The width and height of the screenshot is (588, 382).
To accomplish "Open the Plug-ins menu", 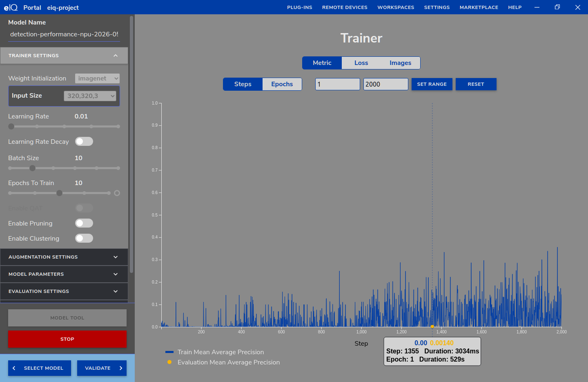I will pyautogui.click(x=300, y=7).
